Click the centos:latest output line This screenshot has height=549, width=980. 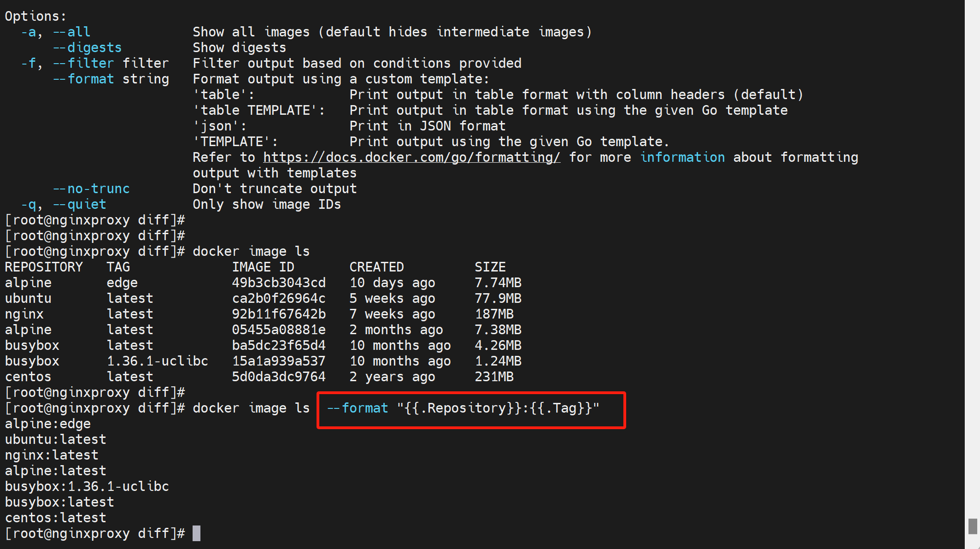55,518
